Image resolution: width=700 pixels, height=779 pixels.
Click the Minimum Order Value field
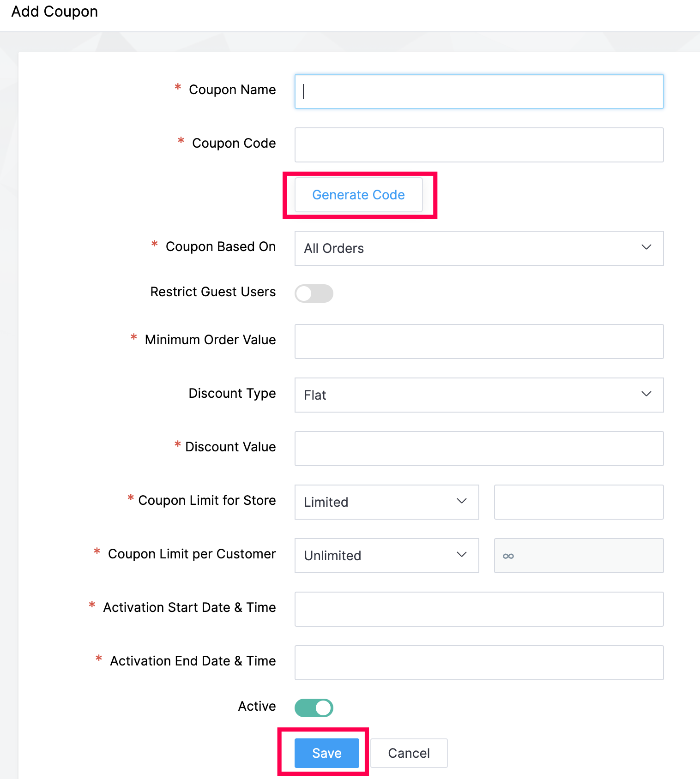(479, 342)
